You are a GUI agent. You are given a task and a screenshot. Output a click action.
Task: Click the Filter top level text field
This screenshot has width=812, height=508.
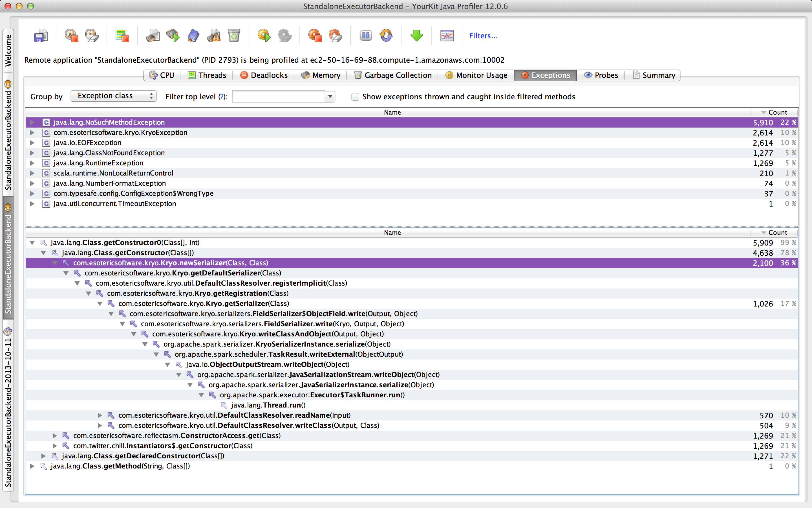coord(279,97)
